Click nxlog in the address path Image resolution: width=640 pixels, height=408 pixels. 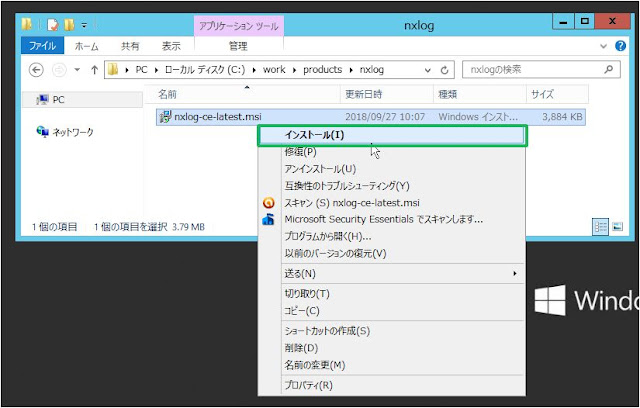pos(372,70)
